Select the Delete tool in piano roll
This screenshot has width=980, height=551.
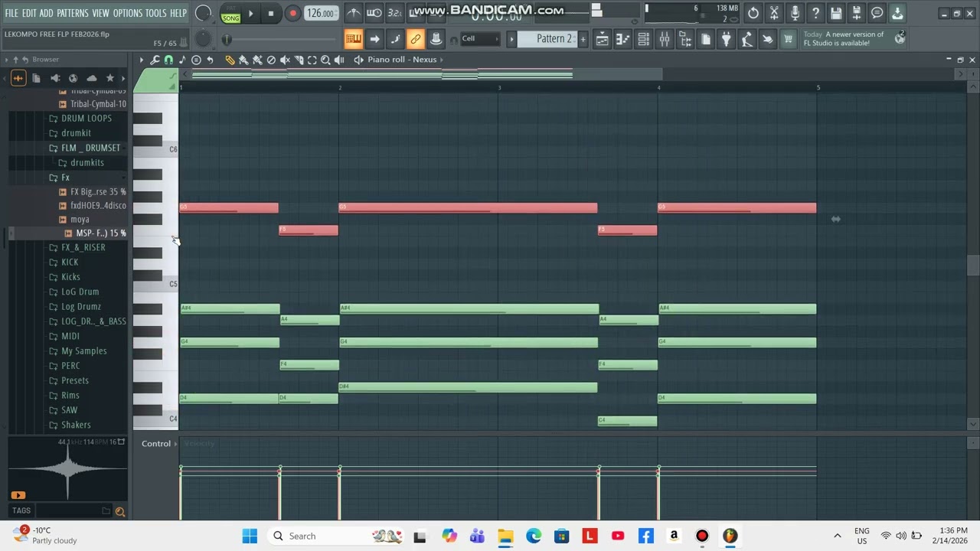[271, 60]
